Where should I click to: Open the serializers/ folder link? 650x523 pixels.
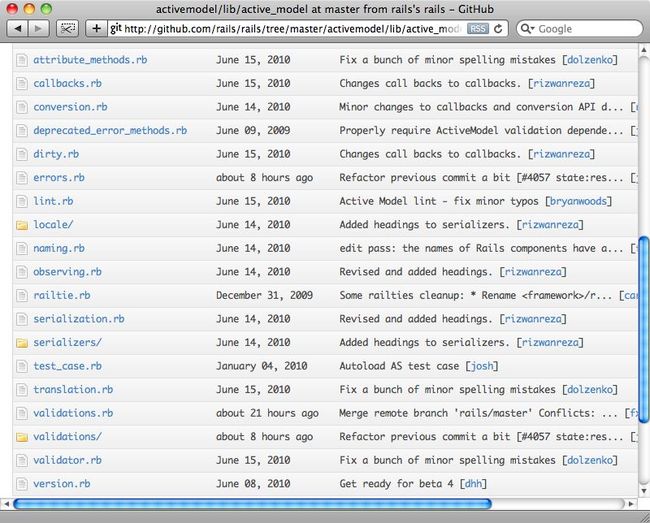(67, 342)
